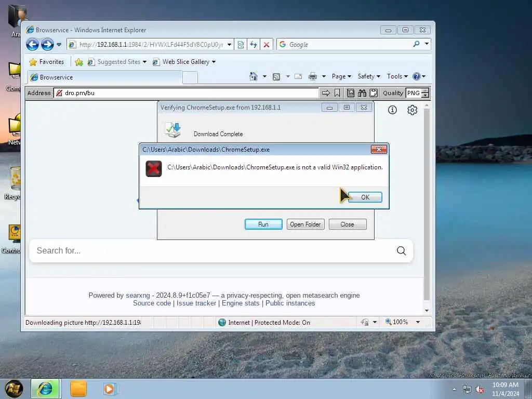Screen dimensions: 532x399
Task: Open Web Slice Gallery dropdown
Action: click(x=184, y=62)
